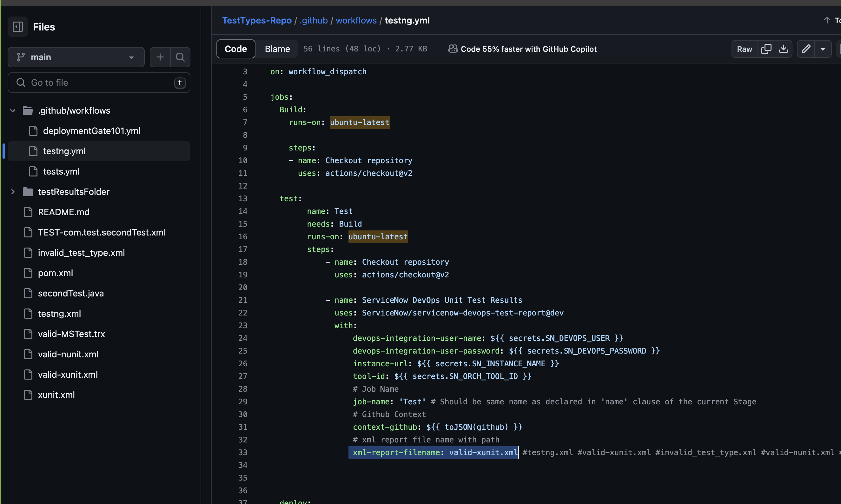This screenshot has height=504, width=841.
Task: Click file icon beside testng.yml
Action: (x=33, y=151)
